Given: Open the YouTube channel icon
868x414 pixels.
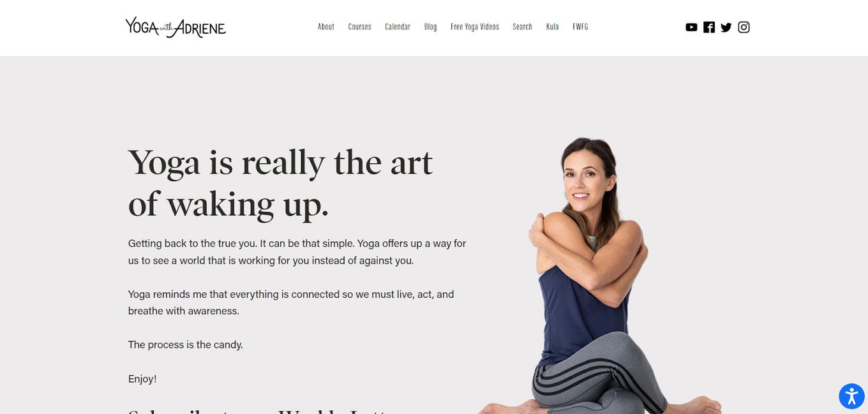Looking at the screenshot, I should tap(691, 27).
